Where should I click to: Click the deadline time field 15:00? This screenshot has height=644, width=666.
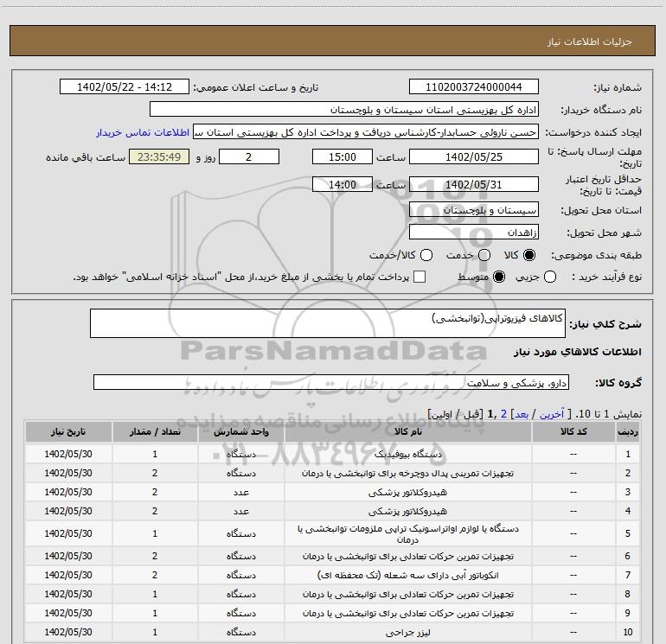(x=343, y=156)
